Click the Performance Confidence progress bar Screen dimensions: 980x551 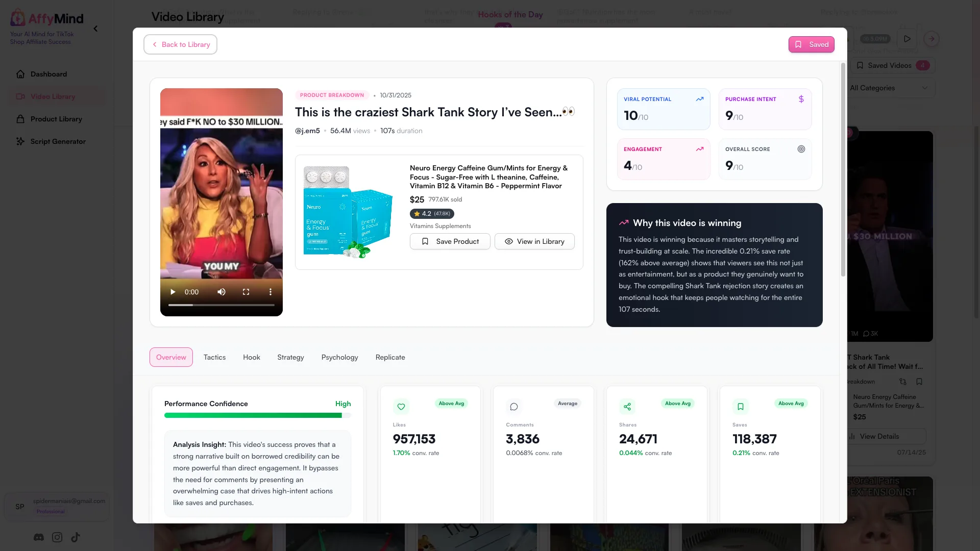[x=258, y=415]
